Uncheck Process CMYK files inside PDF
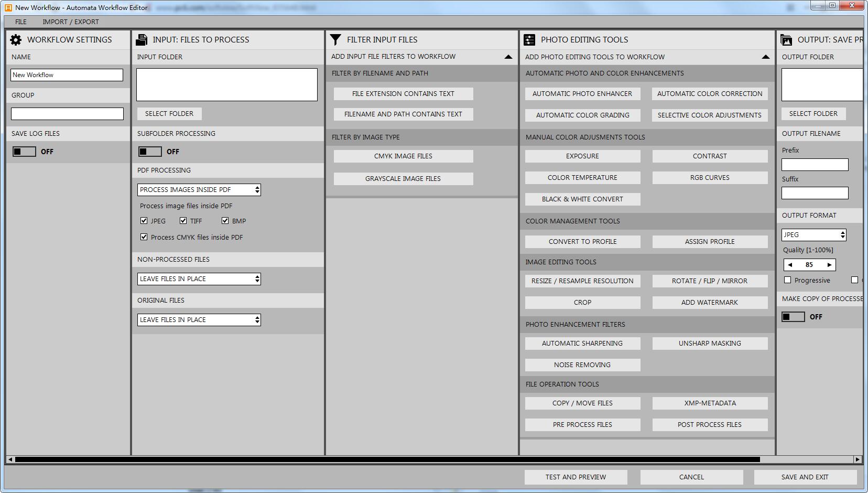 144,237
